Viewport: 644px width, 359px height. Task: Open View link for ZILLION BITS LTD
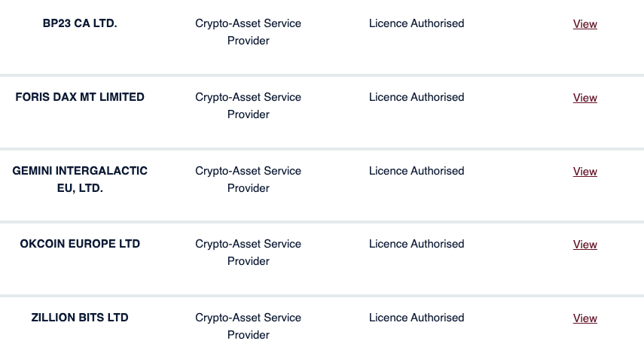pyautogui.click(x=584, y=318)
